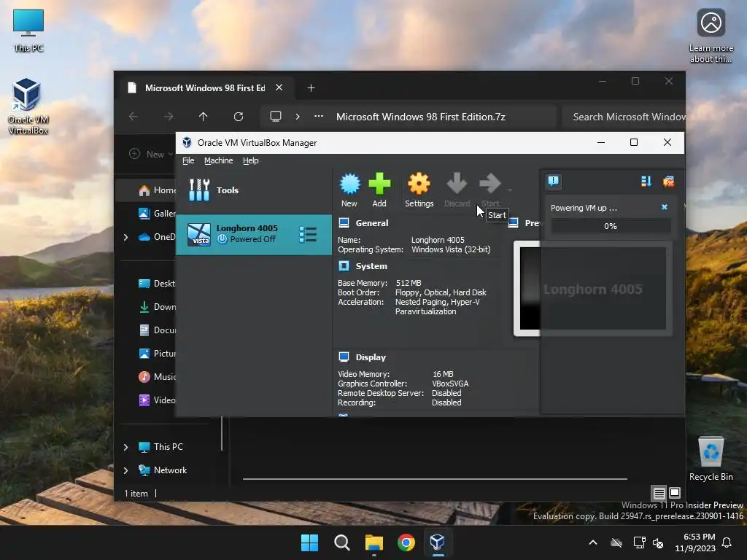
Task: Select the Tools item in VirtualBox sidebar
Action: [253, 190]
